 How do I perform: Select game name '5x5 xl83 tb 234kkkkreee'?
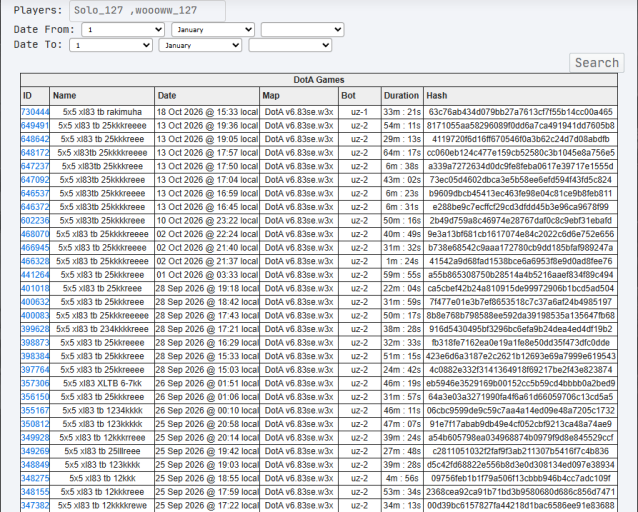tap(102, 329)
